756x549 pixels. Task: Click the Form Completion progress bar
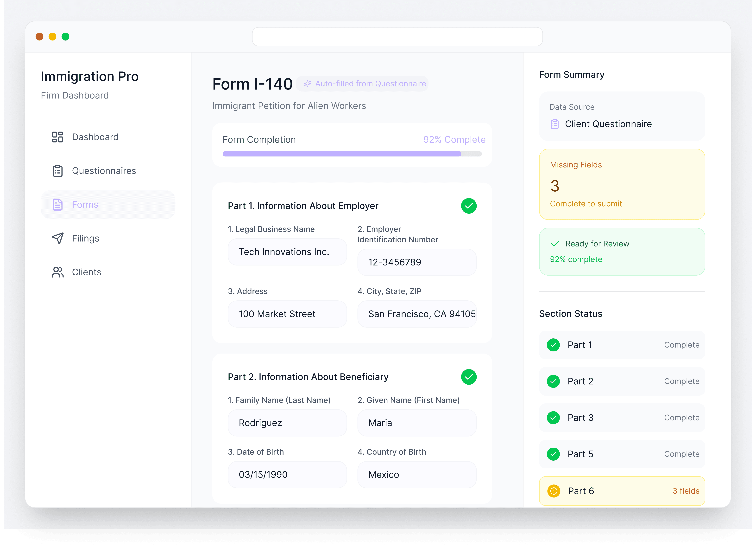352,154
